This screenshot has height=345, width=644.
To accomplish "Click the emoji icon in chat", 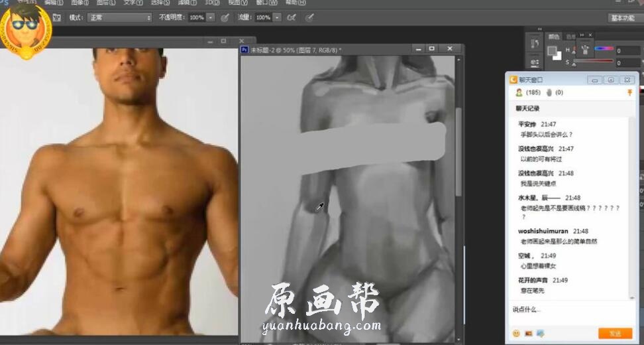I will [x=516, y=333].
